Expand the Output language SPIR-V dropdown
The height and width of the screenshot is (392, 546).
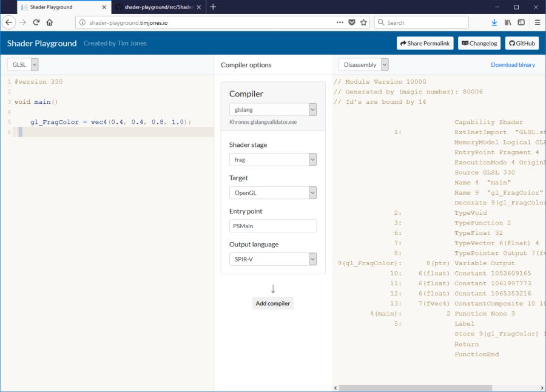(272, 259)
